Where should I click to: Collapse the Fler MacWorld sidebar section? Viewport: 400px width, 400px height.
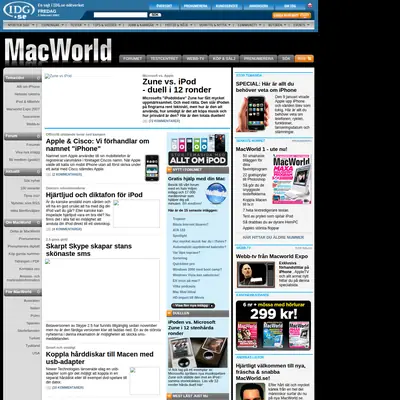point(39,292)
